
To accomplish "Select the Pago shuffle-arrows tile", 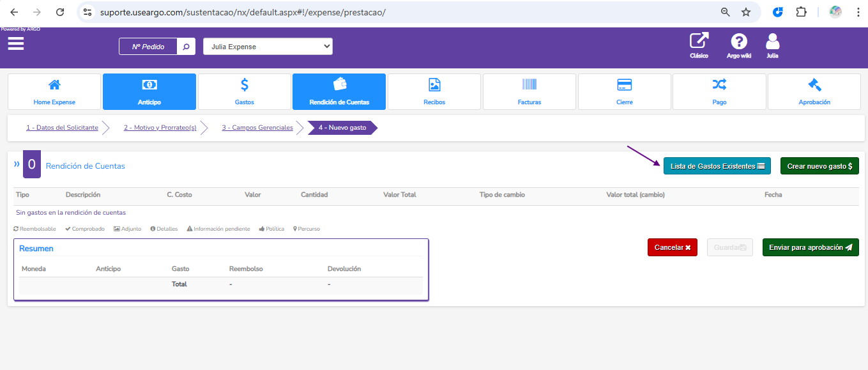I will 719,91.
